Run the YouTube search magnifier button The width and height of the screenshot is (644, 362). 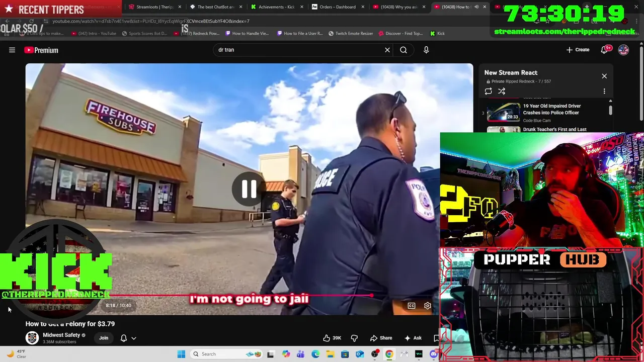pos(404,50)
